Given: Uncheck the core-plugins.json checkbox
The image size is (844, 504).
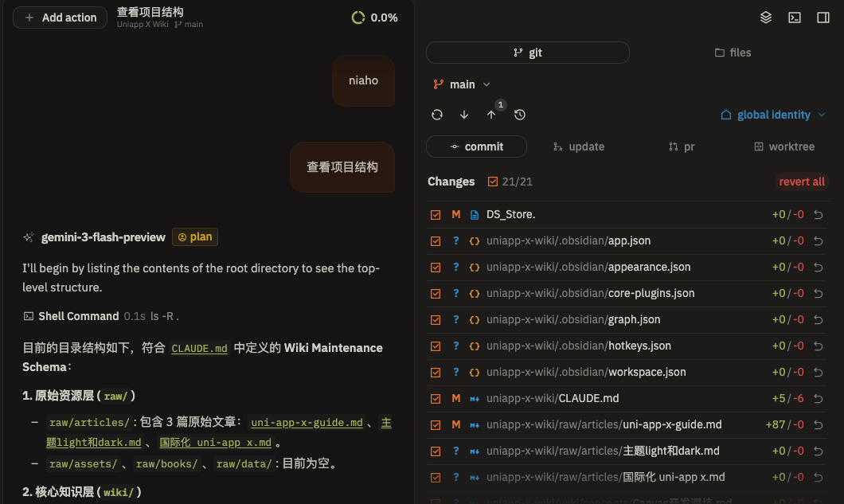Looking at the screenshot, I should tap(436, 294).
